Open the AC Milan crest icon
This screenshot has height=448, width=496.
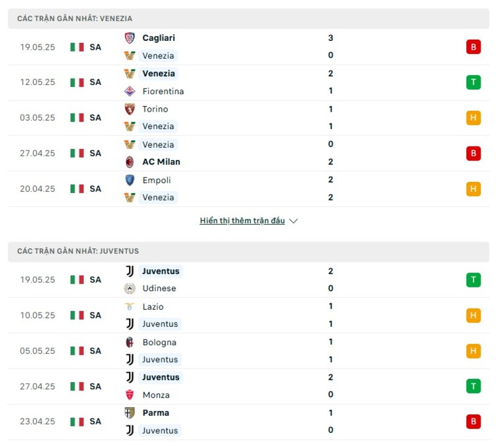click(130, 161)
